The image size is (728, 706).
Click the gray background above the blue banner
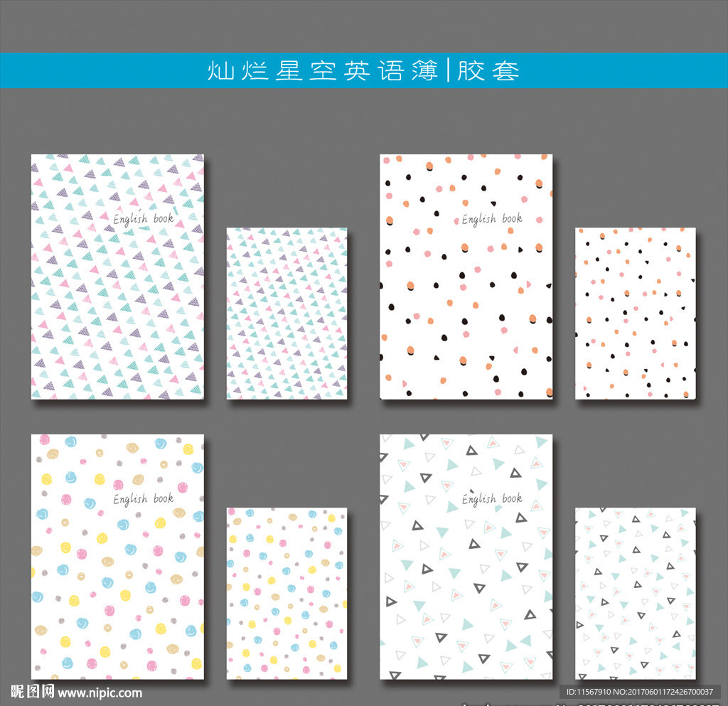(364, 26)
